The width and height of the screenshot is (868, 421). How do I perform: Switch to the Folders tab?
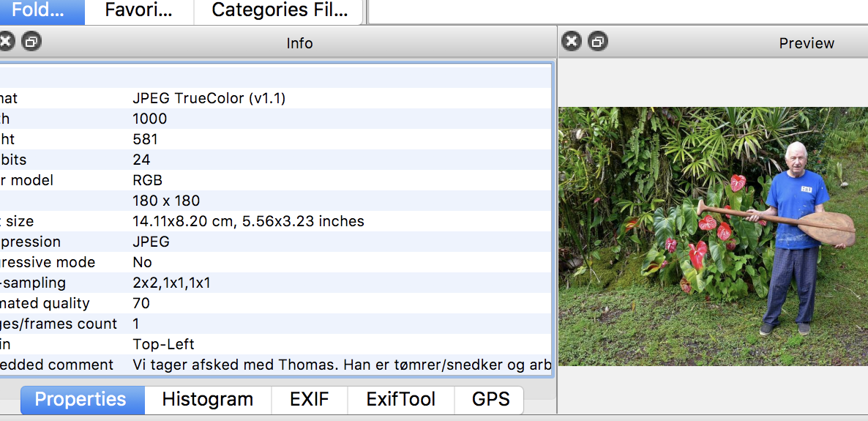point(42,11)
